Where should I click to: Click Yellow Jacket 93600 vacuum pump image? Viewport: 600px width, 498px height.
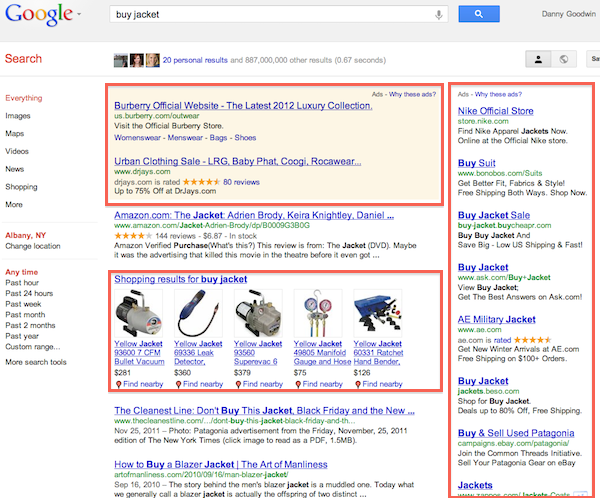tap(139, 313)
